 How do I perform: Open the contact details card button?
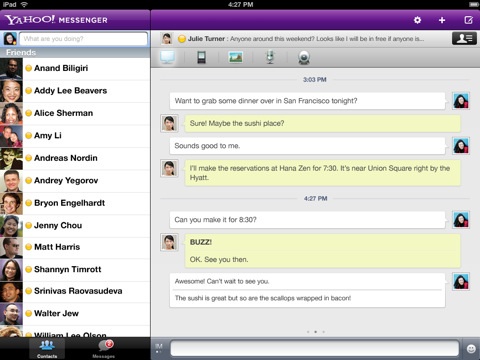pyautogui.click(x=464, y=39)
